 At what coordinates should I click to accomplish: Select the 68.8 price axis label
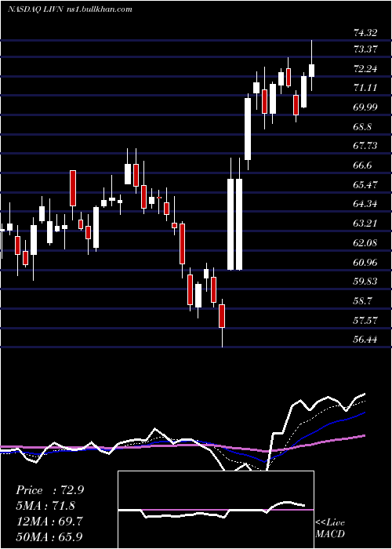362,127
